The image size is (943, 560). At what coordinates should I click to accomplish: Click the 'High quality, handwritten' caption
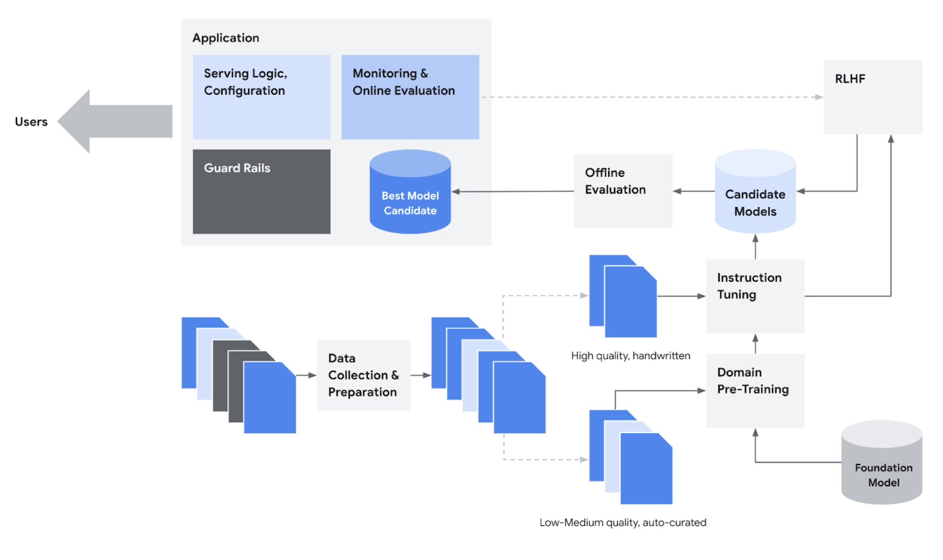coord(630,356)
